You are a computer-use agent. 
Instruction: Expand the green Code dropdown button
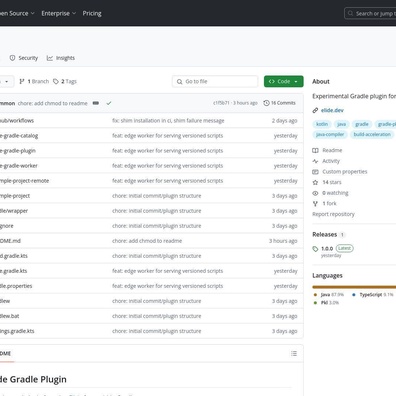pyautogui.click(x=284, y=81)
